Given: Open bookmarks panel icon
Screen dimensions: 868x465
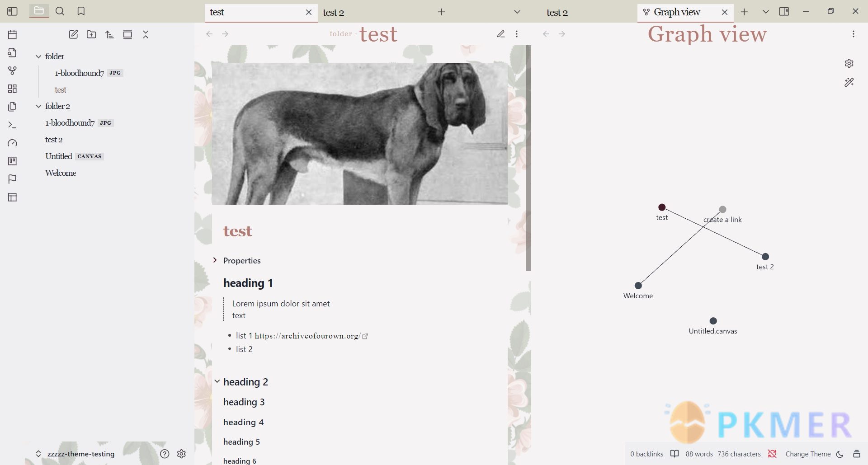Looking at the screenshot, I should click(x=81, y=11).
